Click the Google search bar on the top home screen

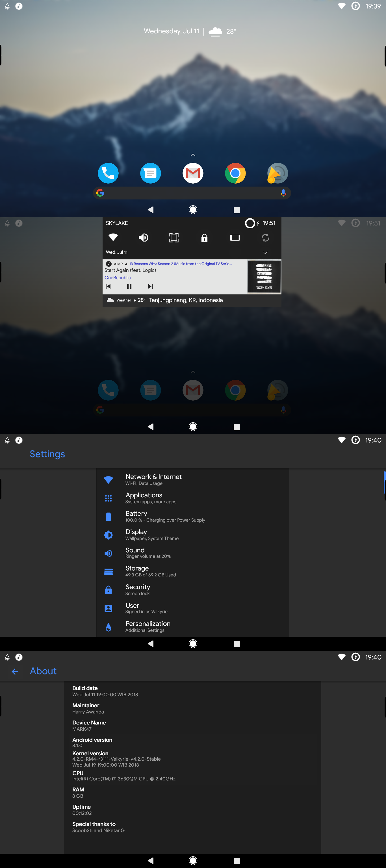(x=192, y=193)
